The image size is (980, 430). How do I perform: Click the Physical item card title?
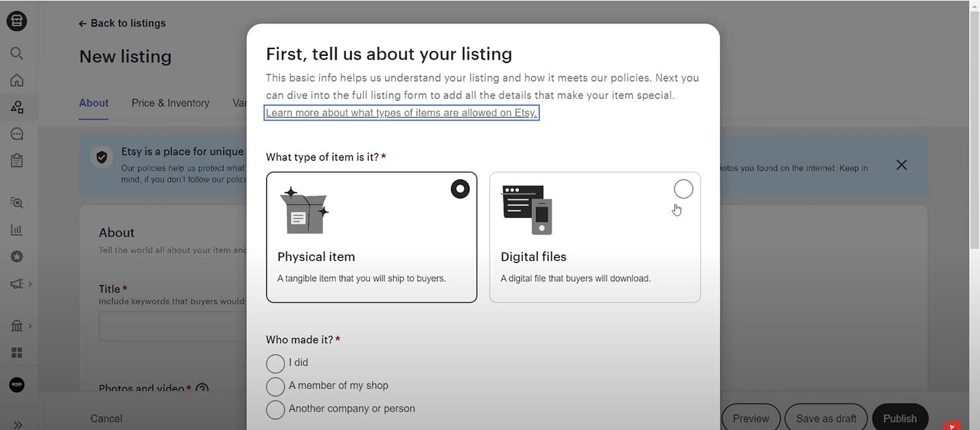316,257
